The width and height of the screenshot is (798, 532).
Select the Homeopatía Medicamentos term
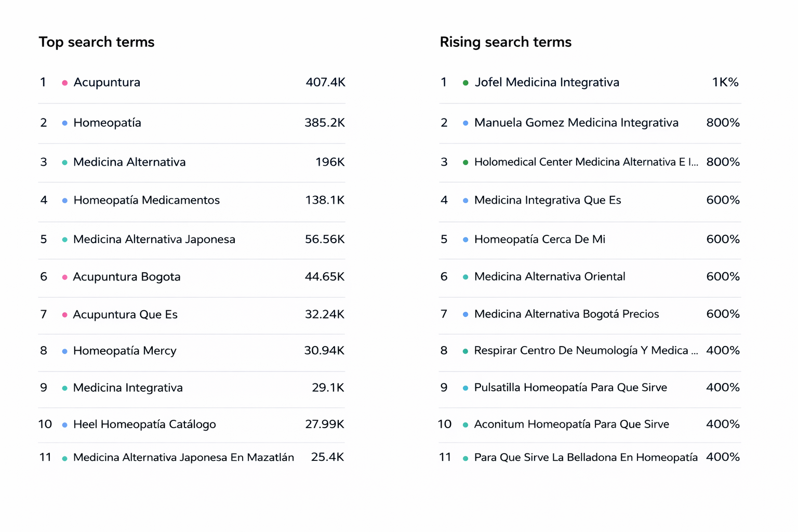coord(146,200)
